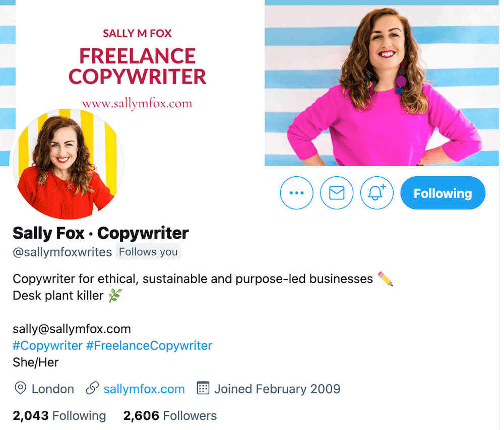Enable tweet notifications via the bell control
Screen dimensions: 504x430
pyautogui.click(x=376, y=193)
